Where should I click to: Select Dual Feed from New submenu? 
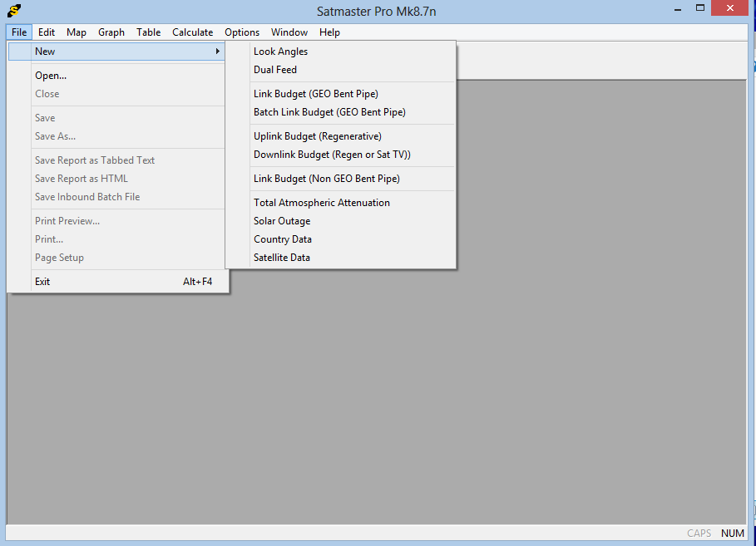coord(340,70)
